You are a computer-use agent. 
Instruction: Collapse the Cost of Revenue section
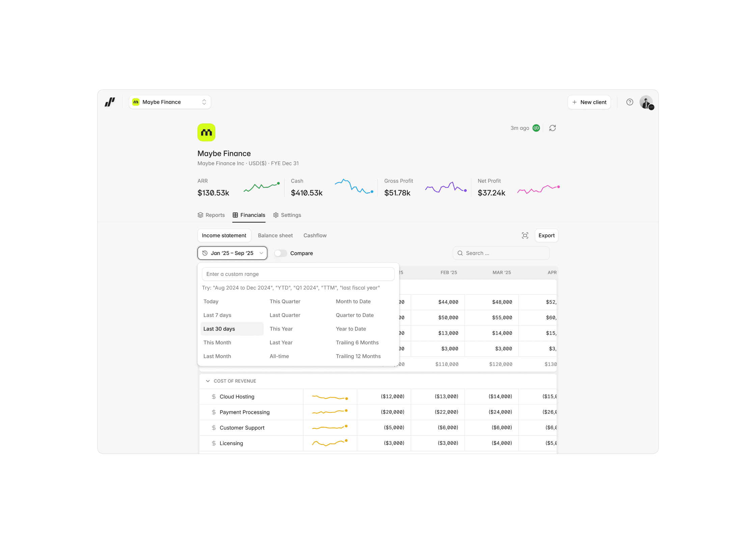(x=208, y=381)
